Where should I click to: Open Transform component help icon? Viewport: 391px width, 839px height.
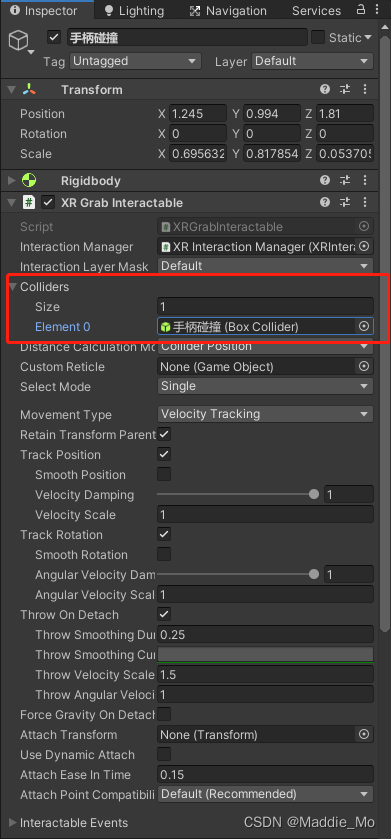[x=325, y=89]
